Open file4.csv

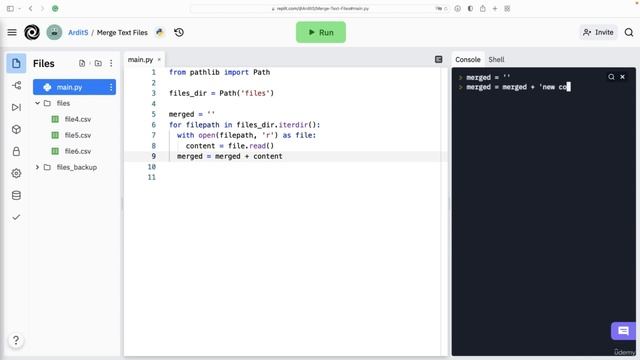click(78, 119)
